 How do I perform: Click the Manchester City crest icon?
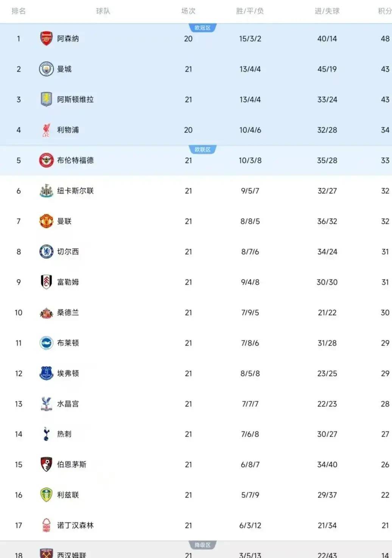pyautogui.click(x=46, y=69)
